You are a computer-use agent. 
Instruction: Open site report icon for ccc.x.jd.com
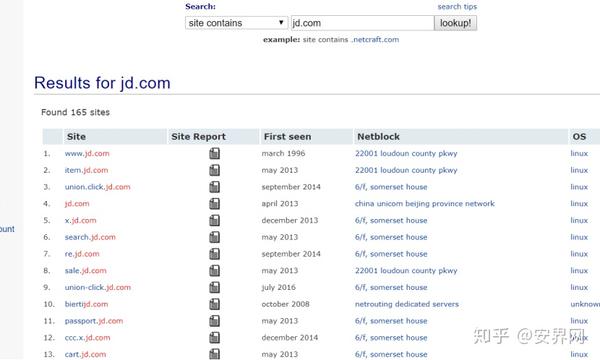[x=215, y=337]
